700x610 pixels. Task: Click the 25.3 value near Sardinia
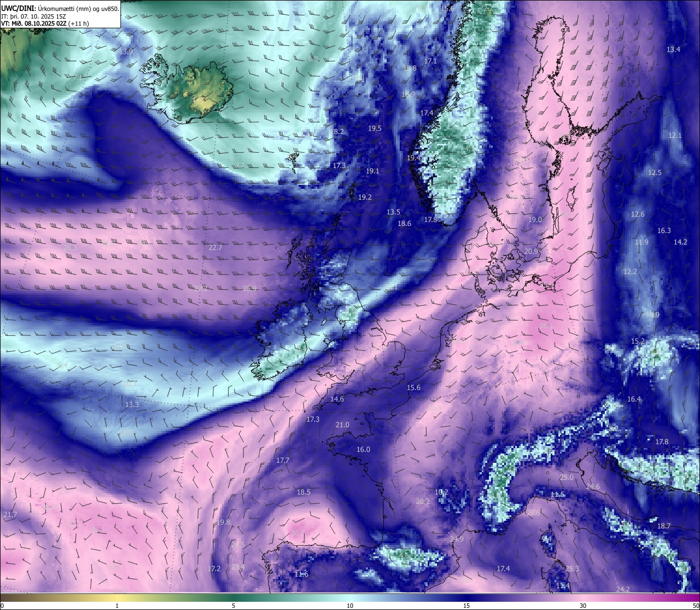571,569
